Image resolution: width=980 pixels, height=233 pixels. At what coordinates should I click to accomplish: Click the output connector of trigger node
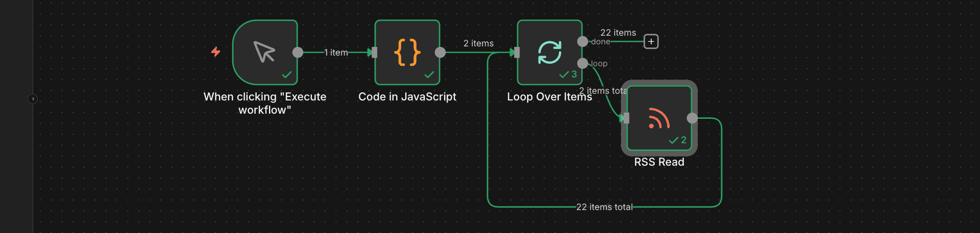[x=298, y=53]
